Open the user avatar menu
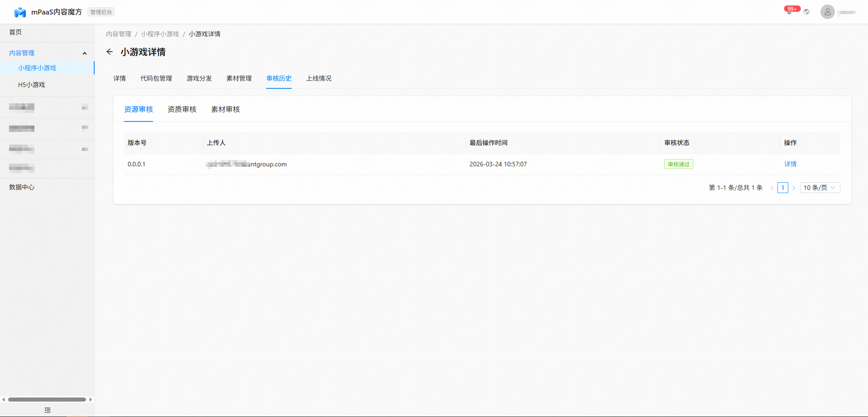The height and width of the screenshot is (417, 868). click(x=827, y=12)
